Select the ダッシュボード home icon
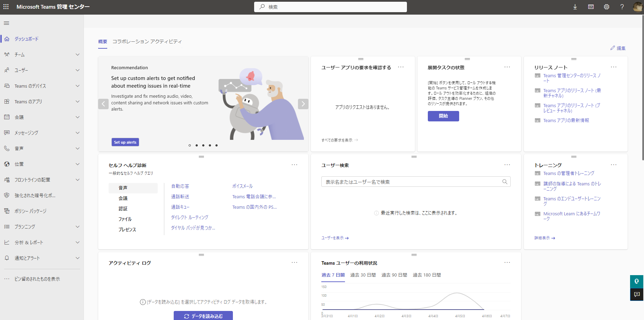This screenshot has width=644, height=320. pyautogui.click(x=7, y=39)
